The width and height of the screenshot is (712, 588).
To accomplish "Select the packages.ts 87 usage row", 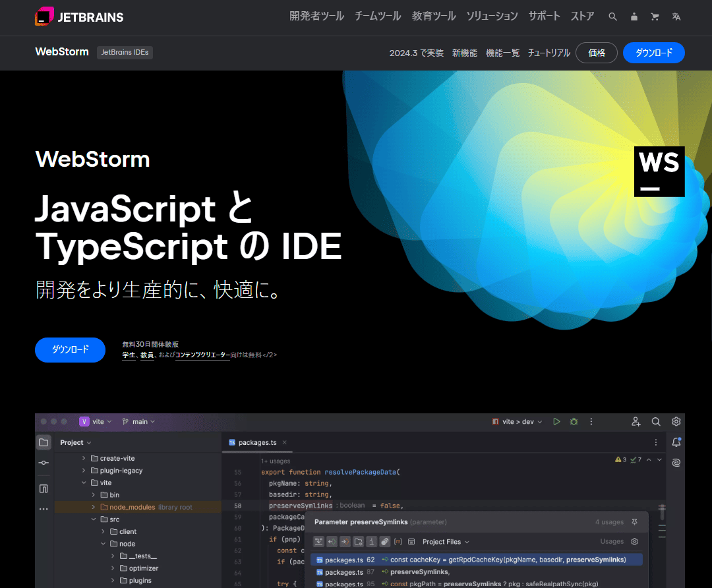I will pos(477,572).
